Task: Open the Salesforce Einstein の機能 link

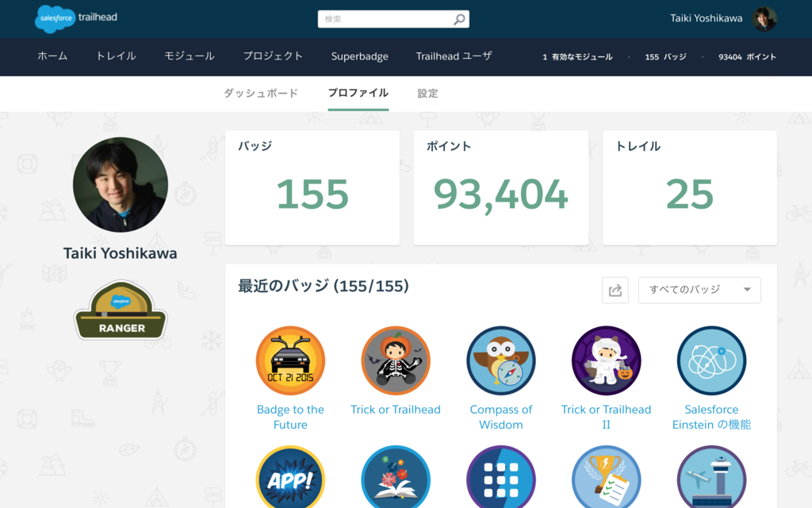Action: tap(711, 418)
